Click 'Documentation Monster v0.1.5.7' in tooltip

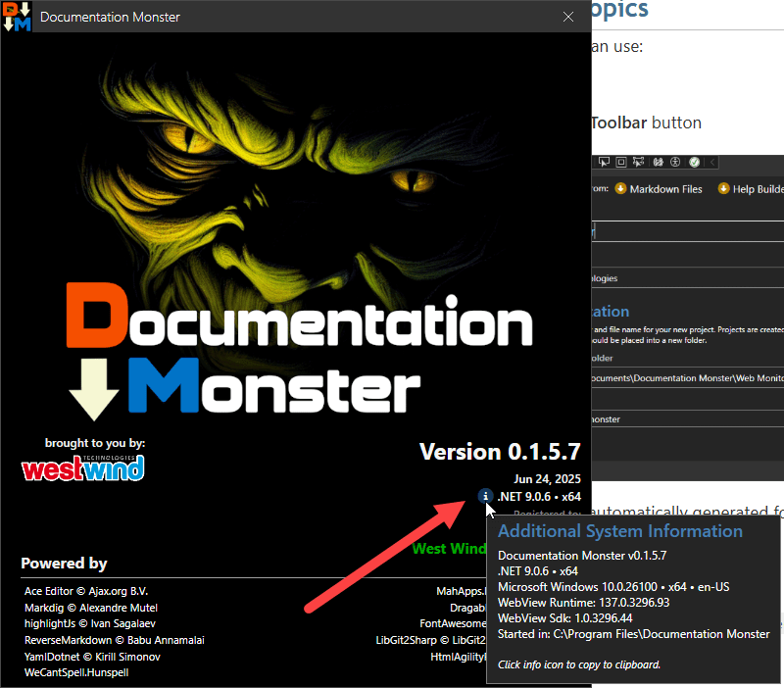[x=582, y=556]
